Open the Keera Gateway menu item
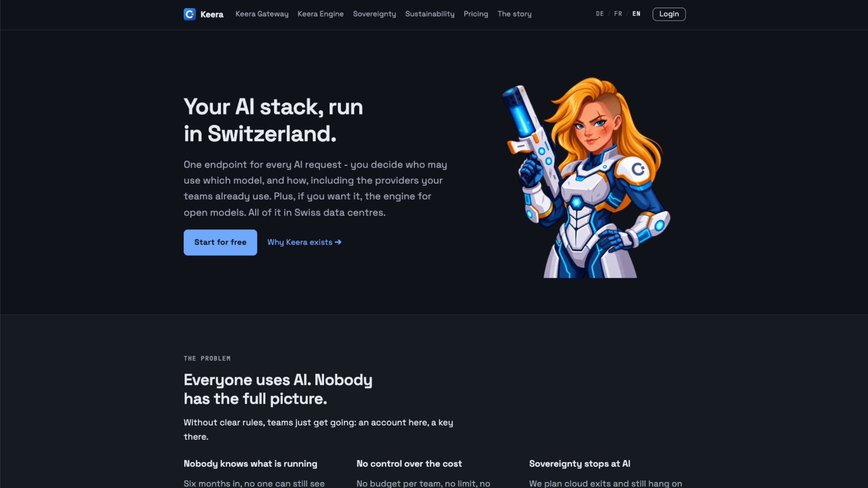Viewport: 868px width, 488px height. pyautogui.click(x=262, y=14)
